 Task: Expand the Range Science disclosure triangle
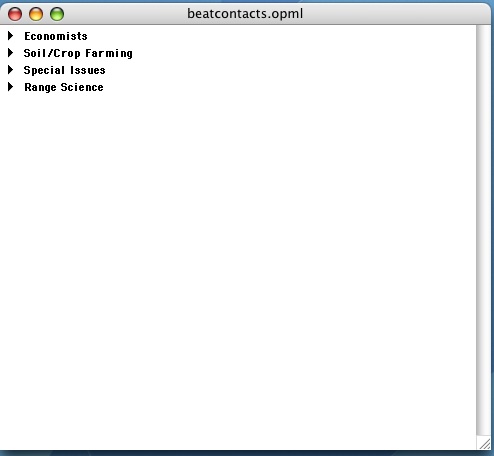[11, 87]
